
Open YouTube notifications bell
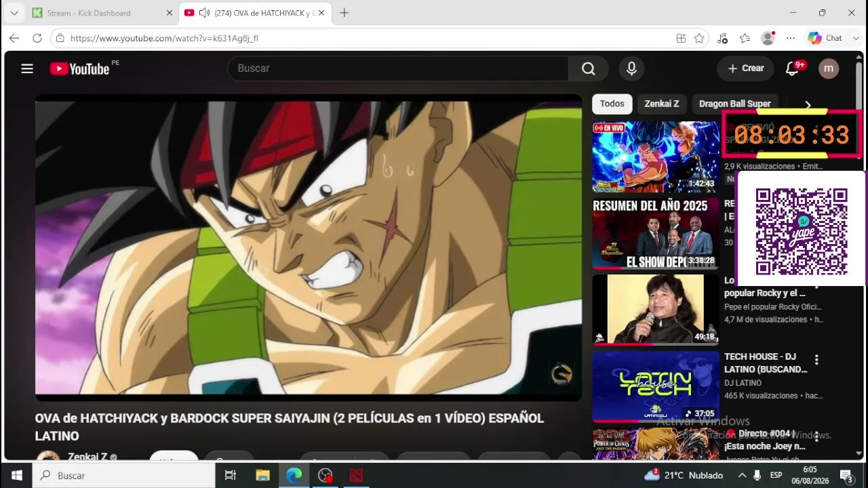pos(791,68)
